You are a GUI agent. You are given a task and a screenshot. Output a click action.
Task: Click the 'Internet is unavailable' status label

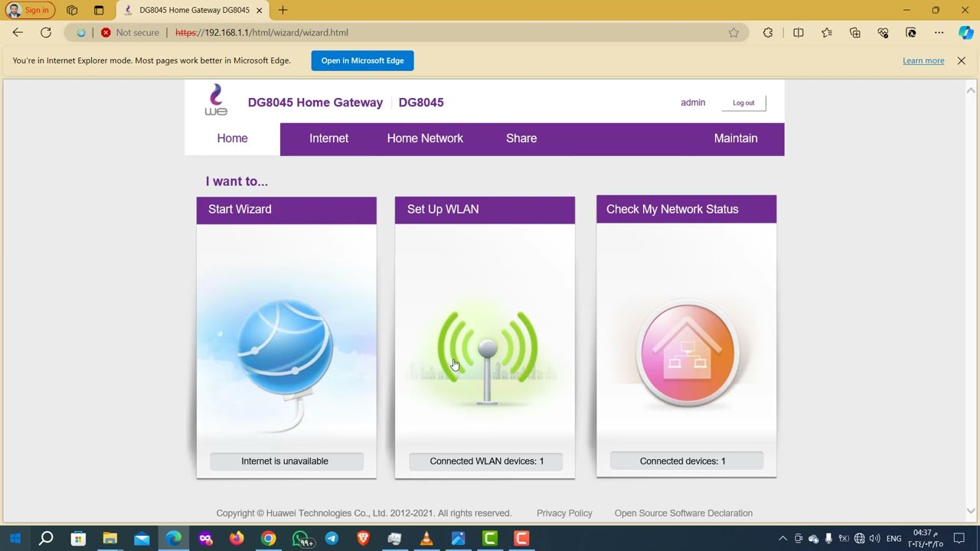[x=285, y=461]
